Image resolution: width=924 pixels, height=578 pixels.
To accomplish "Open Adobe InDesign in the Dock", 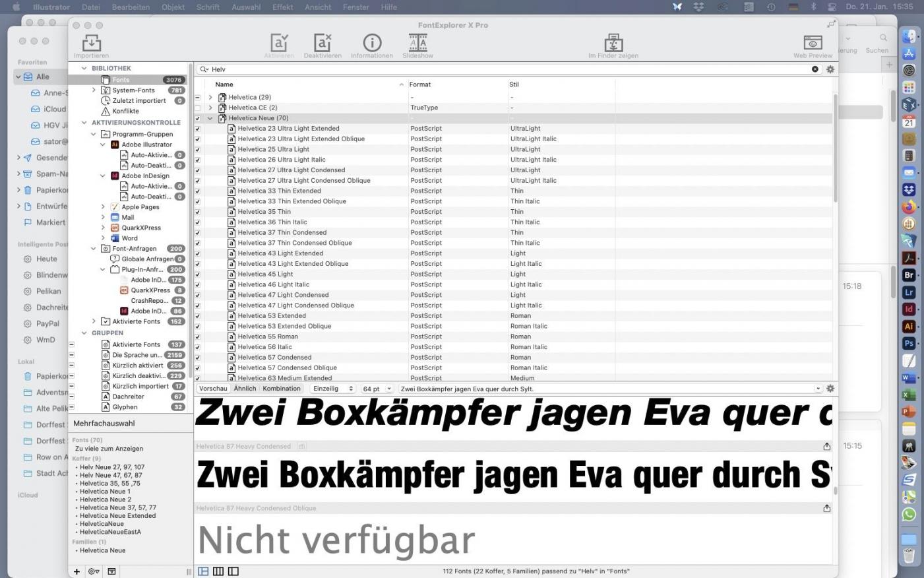I will click(x=909, y=309).
